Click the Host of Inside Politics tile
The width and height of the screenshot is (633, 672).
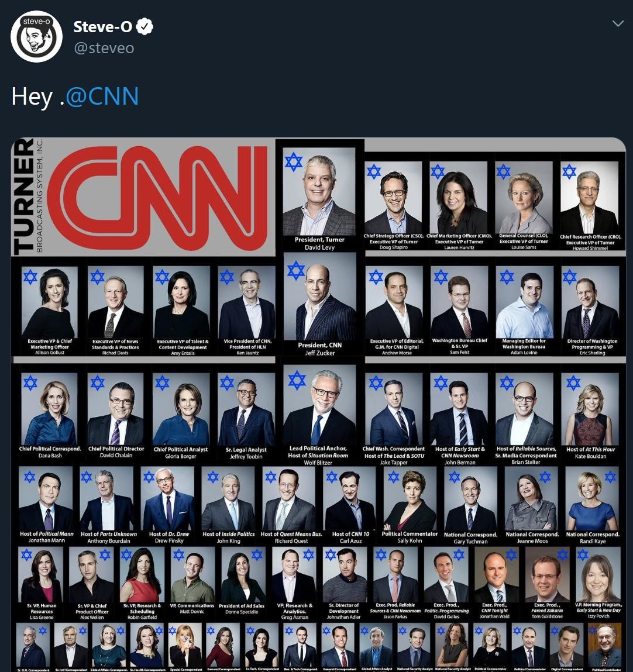coord(228,505)
